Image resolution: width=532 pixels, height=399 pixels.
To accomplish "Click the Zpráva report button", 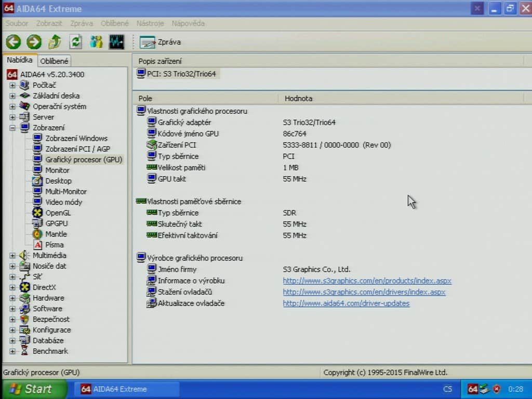I will pyautogui.click(x=160, y=42).
